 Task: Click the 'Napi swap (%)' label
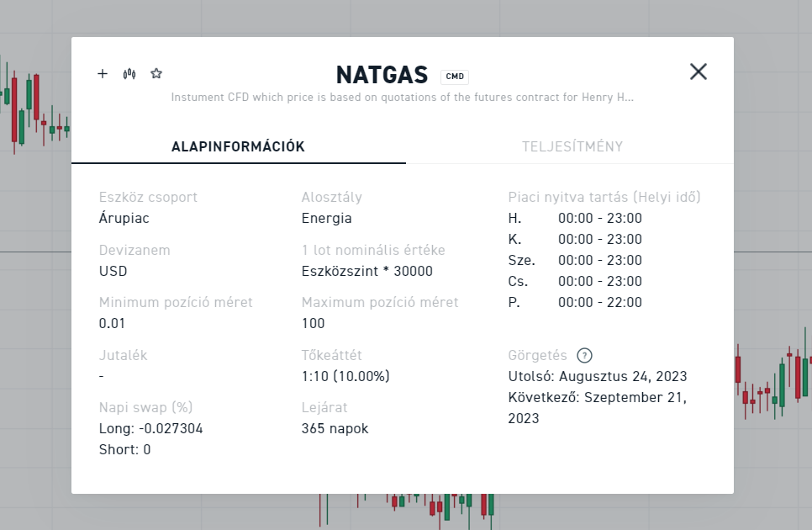click(x=145, y=408)
